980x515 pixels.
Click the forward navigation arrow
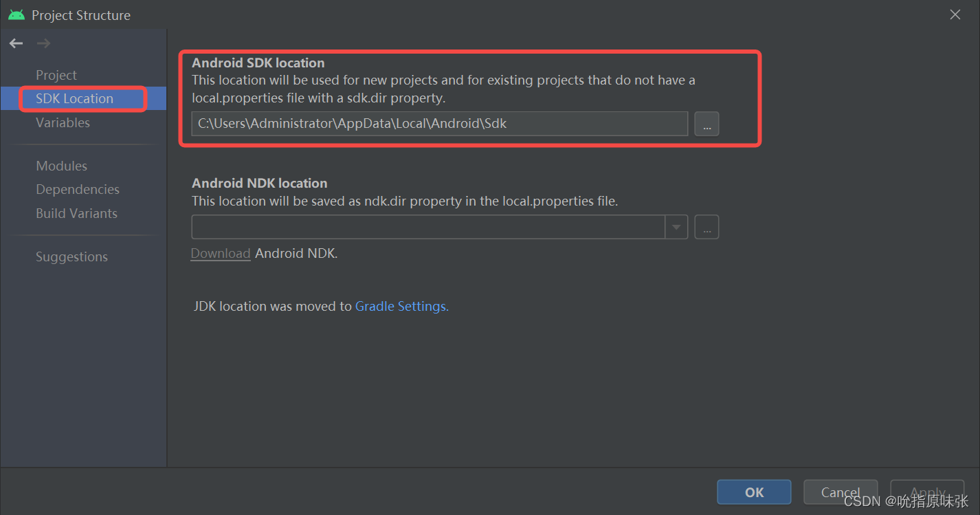pos(43,43)
